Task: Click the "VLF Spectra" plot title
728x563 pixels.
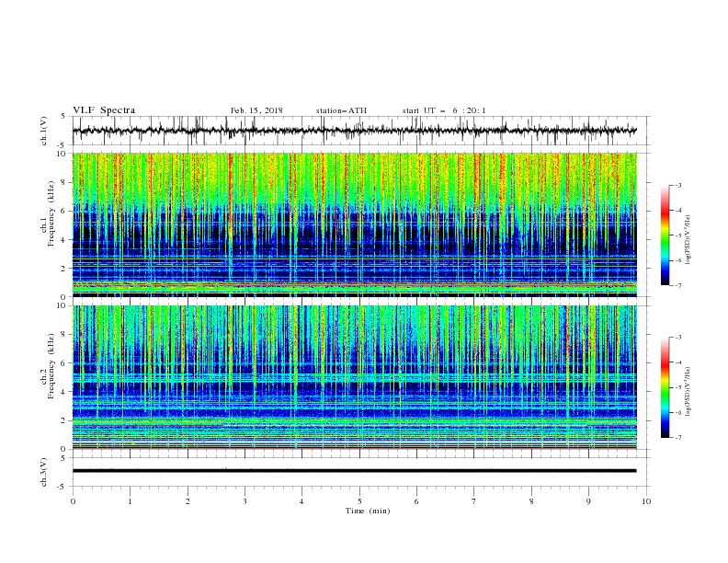Action: point(104,110)
